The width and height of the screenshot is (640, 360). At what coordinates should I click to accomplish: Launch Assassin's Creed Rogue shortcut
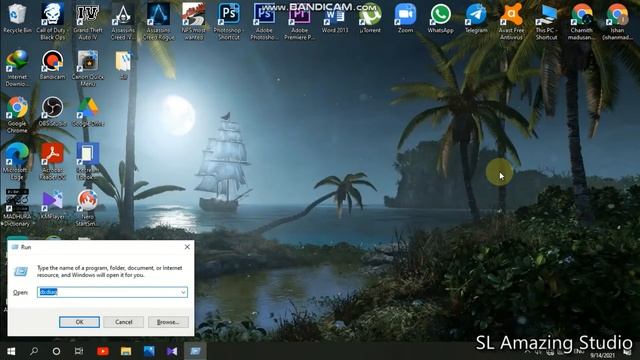pos(158,21)
